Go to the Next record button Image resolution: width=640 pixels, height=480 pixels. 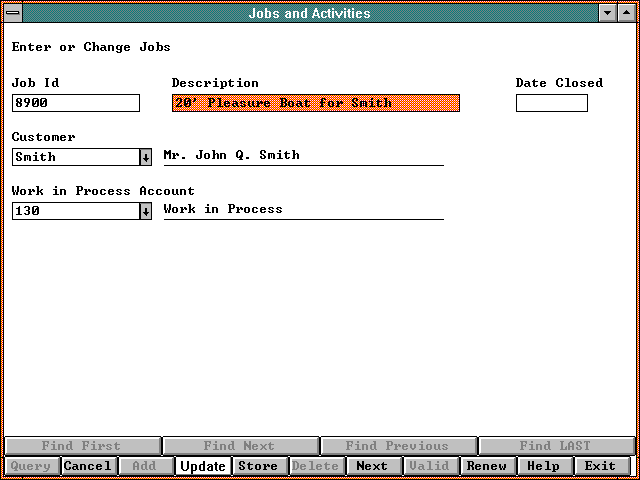click(372, 466)
